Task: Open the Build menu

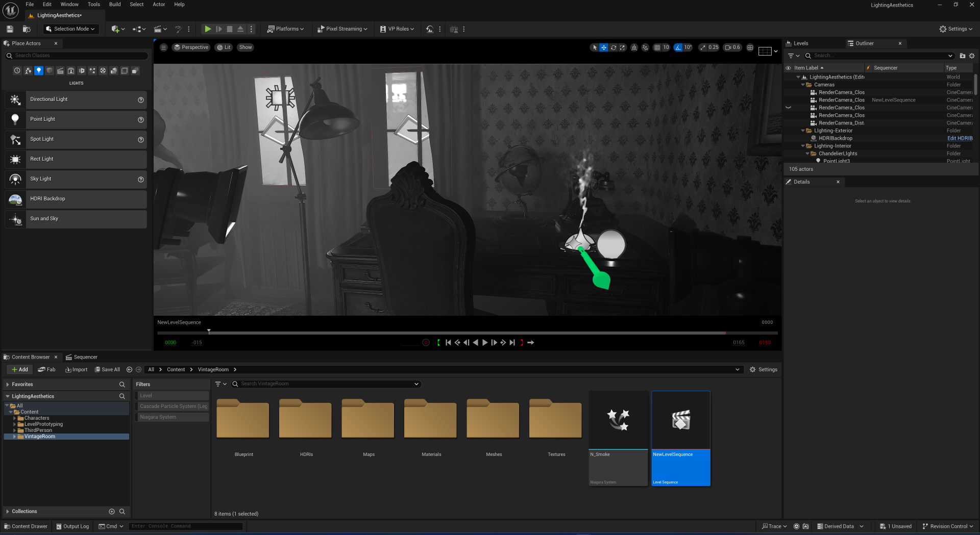Action: pos(115,5)
